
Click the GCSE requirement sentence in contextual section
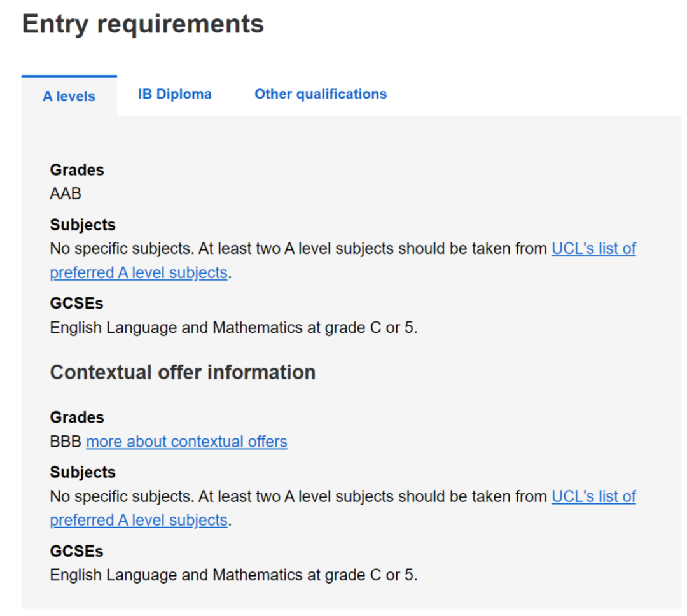233,575
